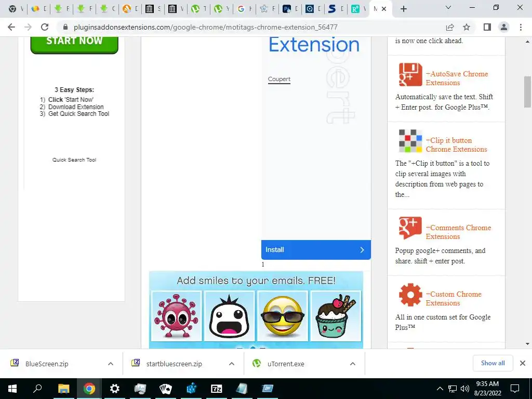Viewport: 532px width, 399px height.
Task: Open File Explorer from the taskbar
Action: pyautogui.click(x=63, y=389)
